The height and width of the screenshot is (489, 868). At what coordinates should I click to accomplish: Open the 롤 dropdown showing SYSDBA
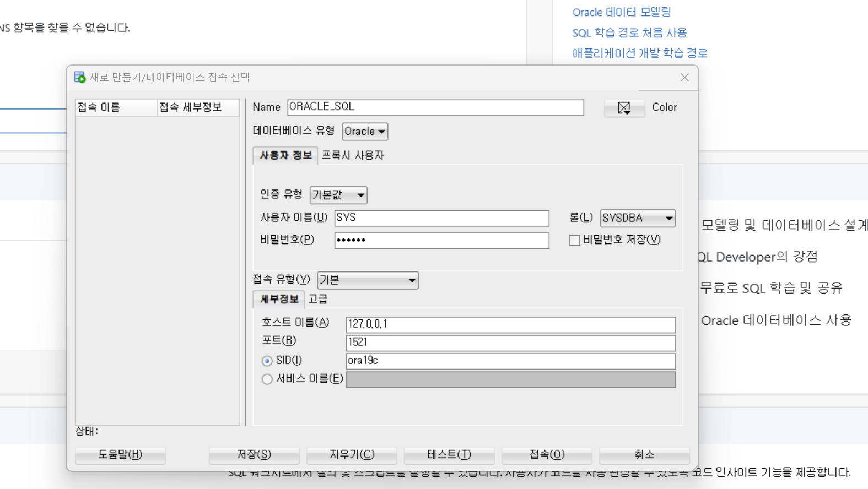tap(638, 218)
